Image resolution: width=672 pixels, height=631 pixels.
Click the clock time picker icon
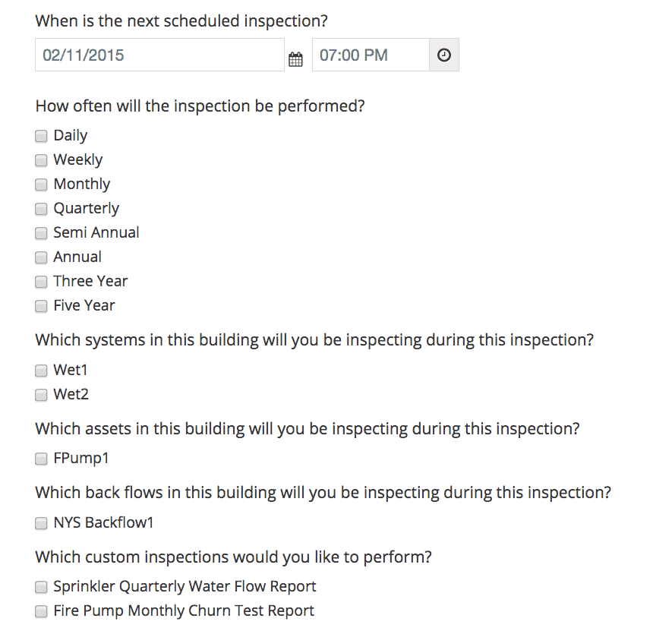[444, 55]
